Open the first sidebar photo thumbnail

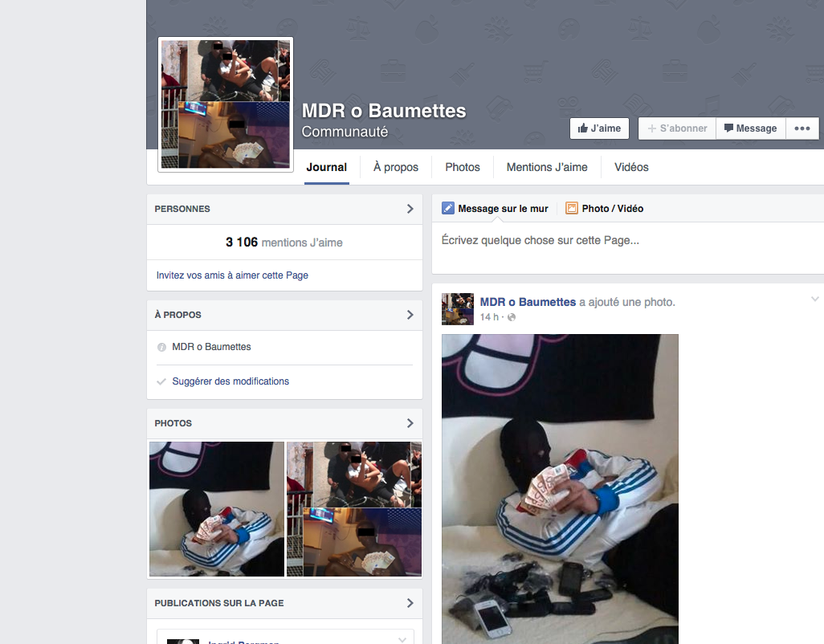click(217, 509)
